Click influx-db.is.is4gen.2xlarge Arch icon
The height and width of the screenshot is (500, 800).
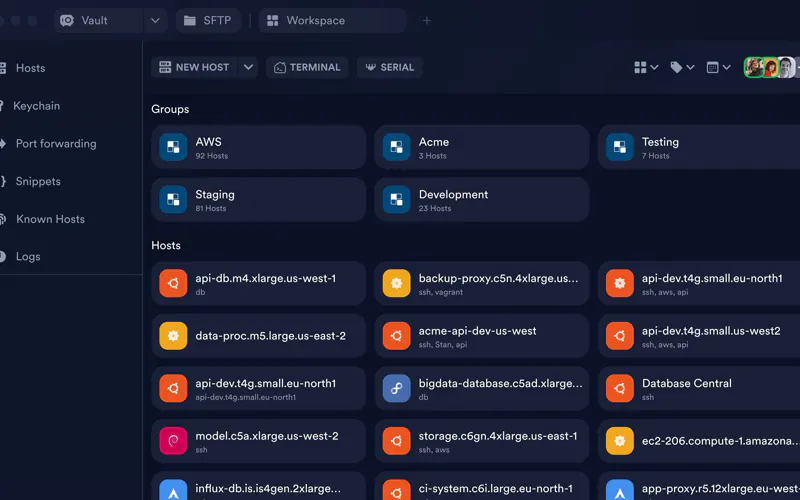[x=173, y=490]
